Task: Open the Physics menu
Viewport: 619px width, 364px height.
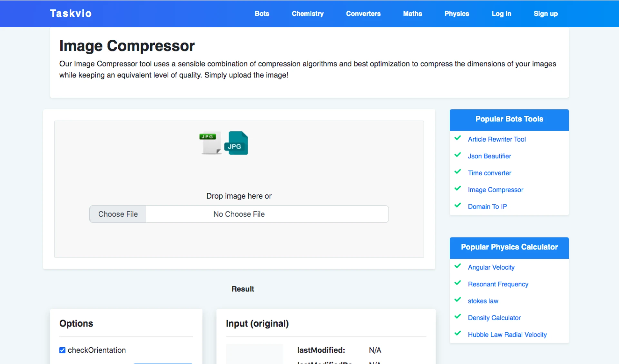Action: point(457,14)
